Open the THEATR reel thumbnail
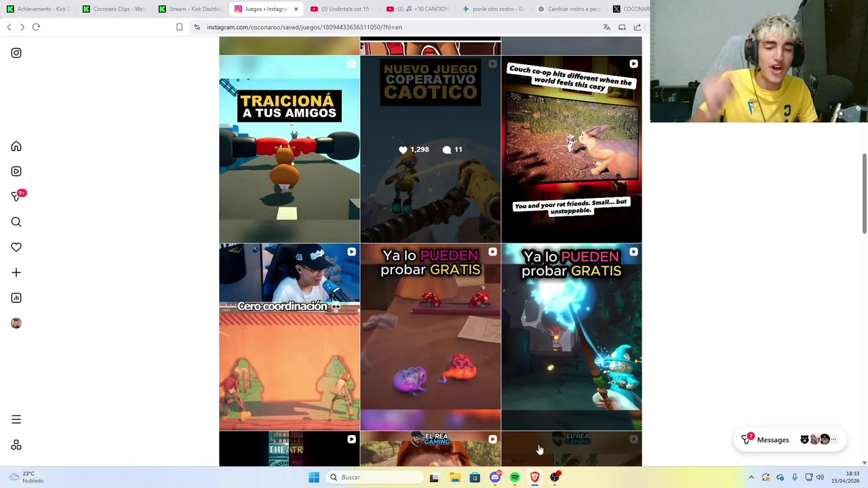868x488 pixels. (x=290, y=449)
